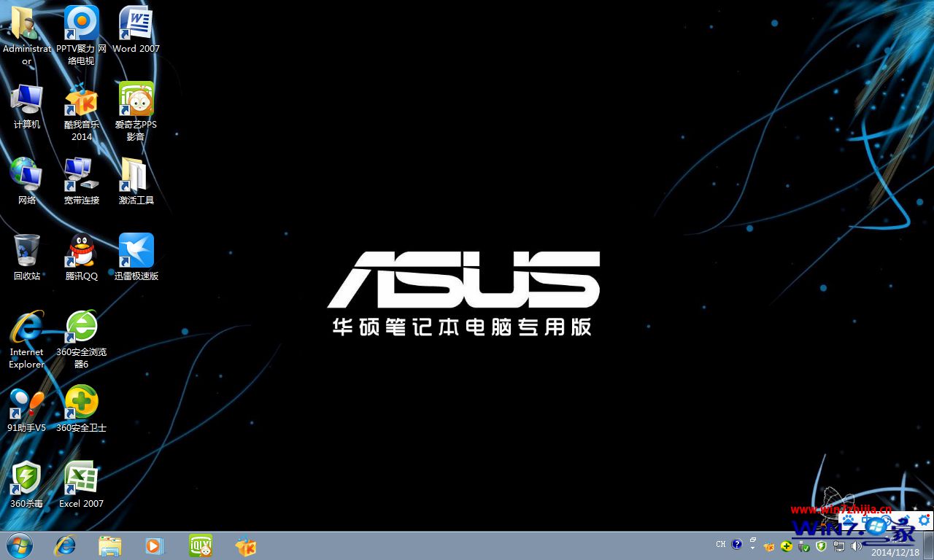The width and height of the screenshot is (934, 560).
Task: Open 91助手V5 phone assistant
Action: click(x=26, y=400)
